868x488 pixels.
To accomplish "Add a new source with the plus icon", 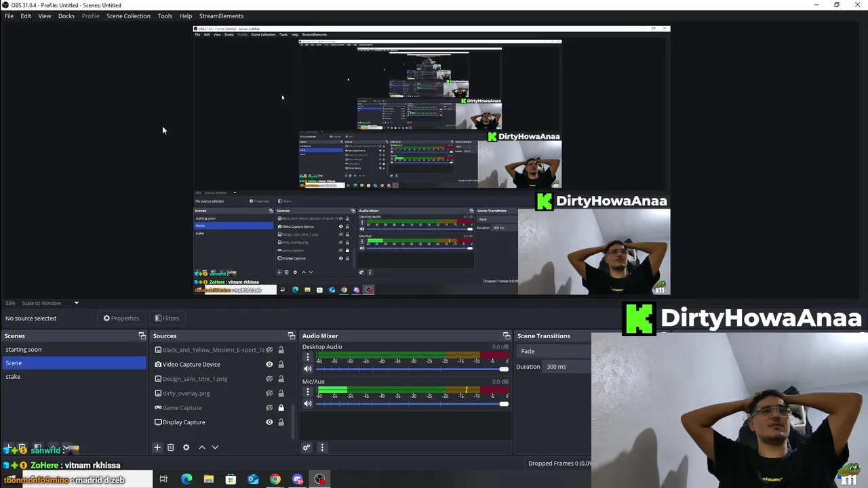I will click(157, 447).
